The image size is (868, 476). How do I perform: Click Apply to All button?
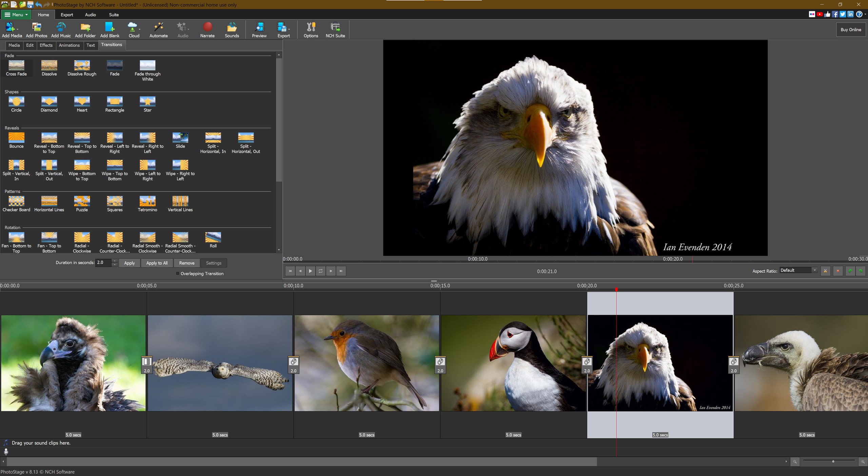(x=157, y=263)
